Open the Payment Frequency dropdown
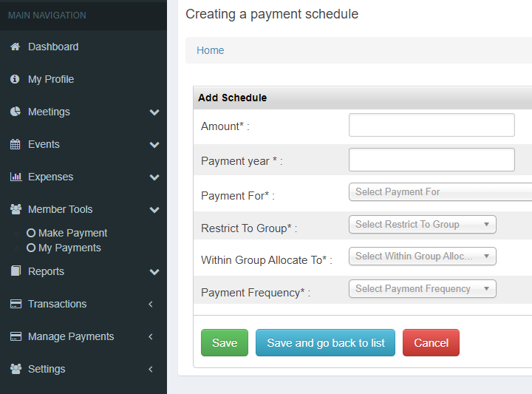This screenshot has width=532, height=394. tap(423, 289)
